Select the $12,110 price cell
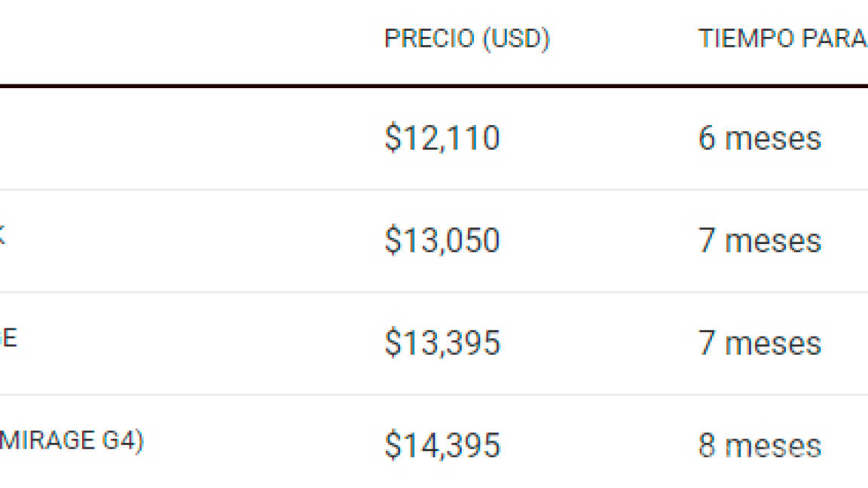 click(x=442, y=139)
